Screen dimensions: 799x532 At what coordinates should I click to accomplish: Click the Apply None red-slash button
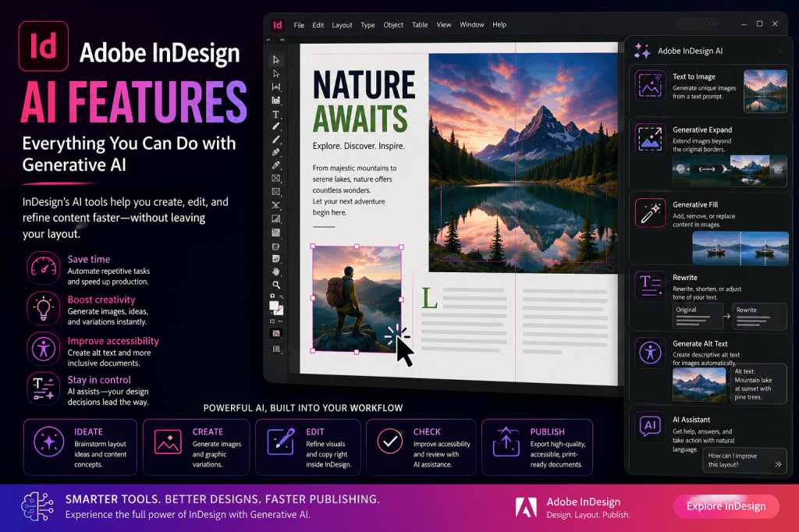(x=275, y=333)
